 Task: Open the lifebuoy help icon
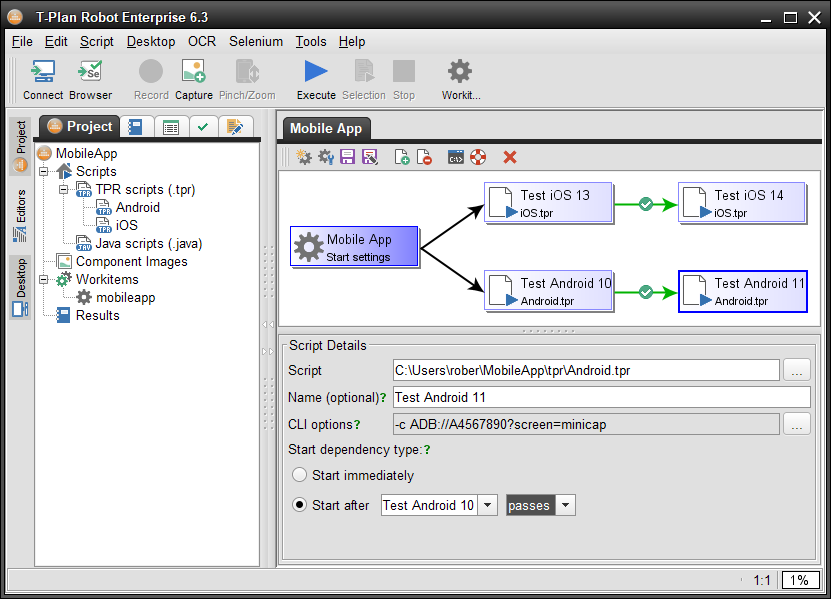(478, 157)
